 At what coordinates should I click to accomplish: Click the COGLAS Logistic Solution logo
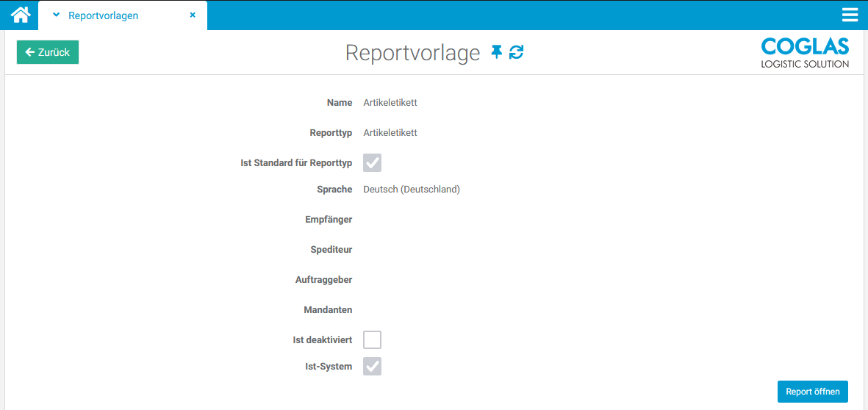pyautogui.click(x=805, y=53)
